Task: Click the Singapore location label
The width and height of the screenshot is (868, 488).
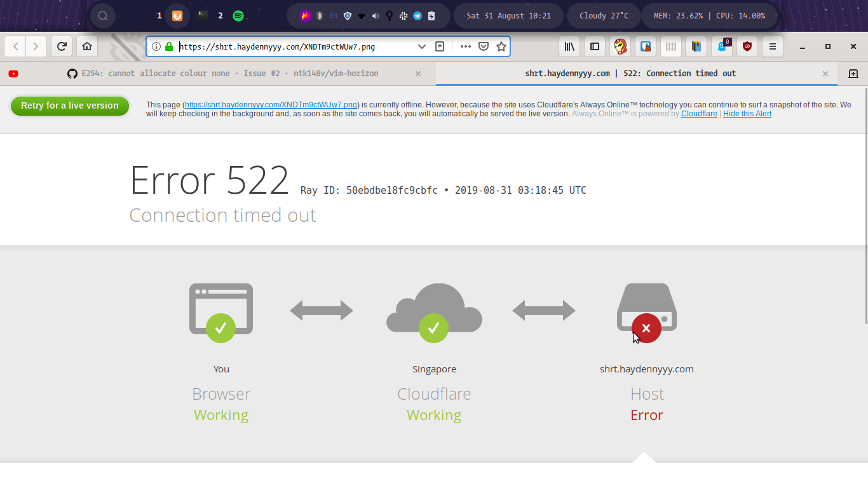Action: pyautogui.click(x=434, y=369)
